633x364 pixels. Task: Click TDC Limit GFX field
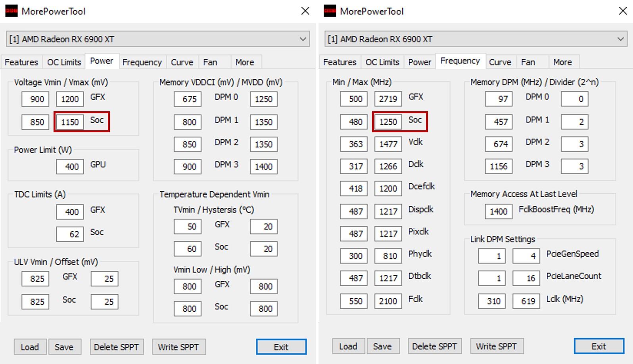tap(70, 212)
